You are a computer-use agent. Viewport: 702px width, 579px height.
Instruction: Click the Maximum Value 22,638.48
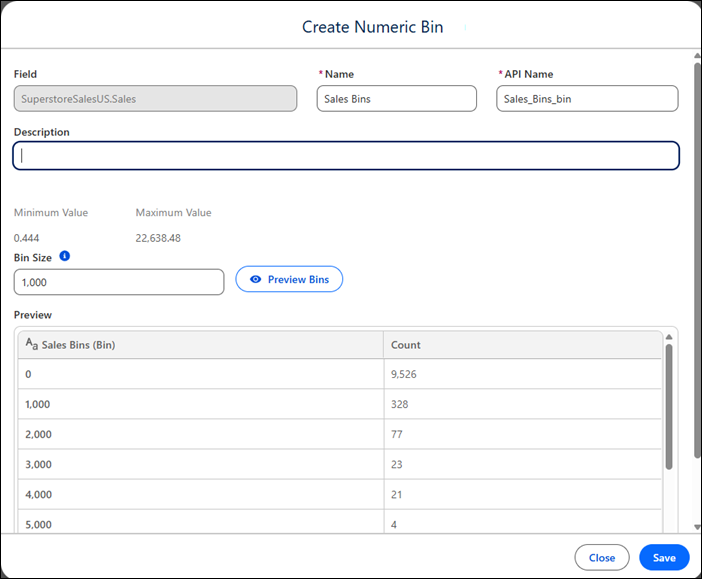pyautogui.click(x=158, y=238)
